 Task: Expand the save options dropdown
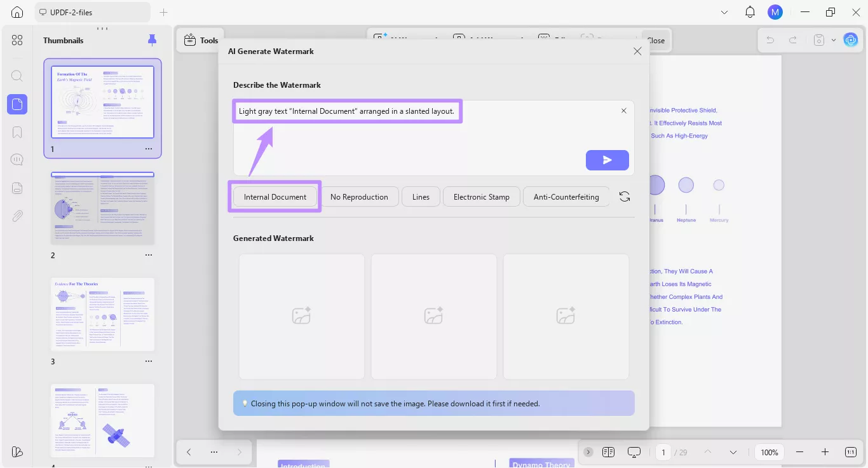835,39
